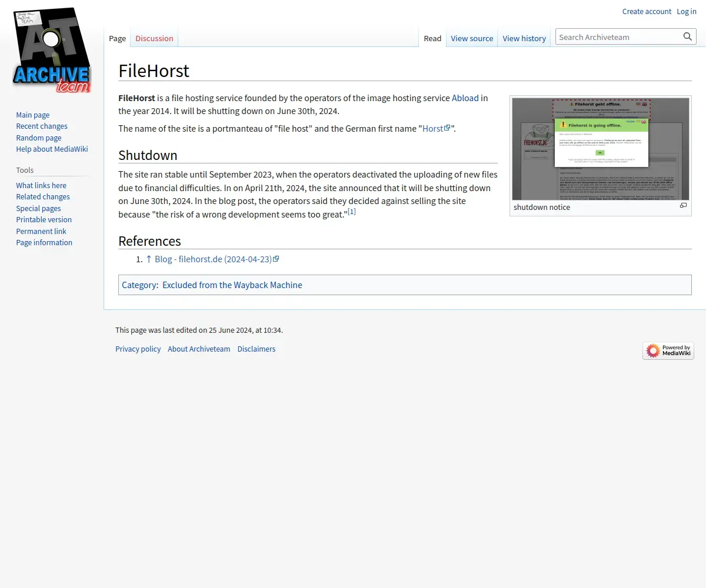Screen dimensions: 706x588
Task: Open the View source tab
Action: coord(472,38)
